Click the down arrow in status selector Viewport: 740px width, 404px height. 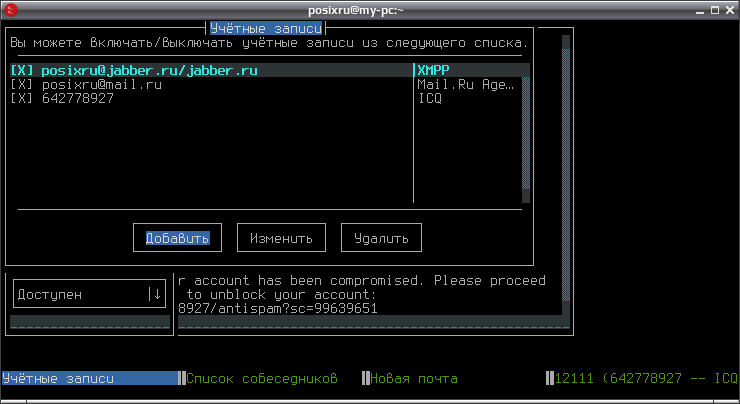pyautogui.click(x=157, y=294)
